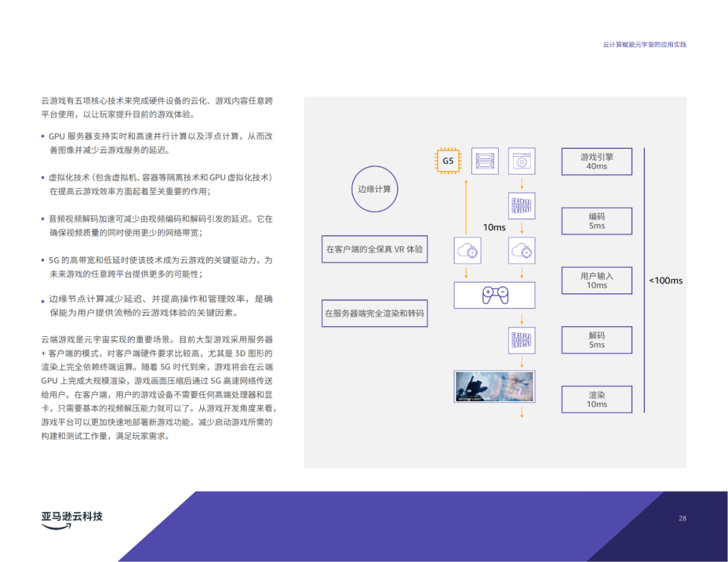
Task: Click the decoder icon below the controller
Action: coord(521,340)
